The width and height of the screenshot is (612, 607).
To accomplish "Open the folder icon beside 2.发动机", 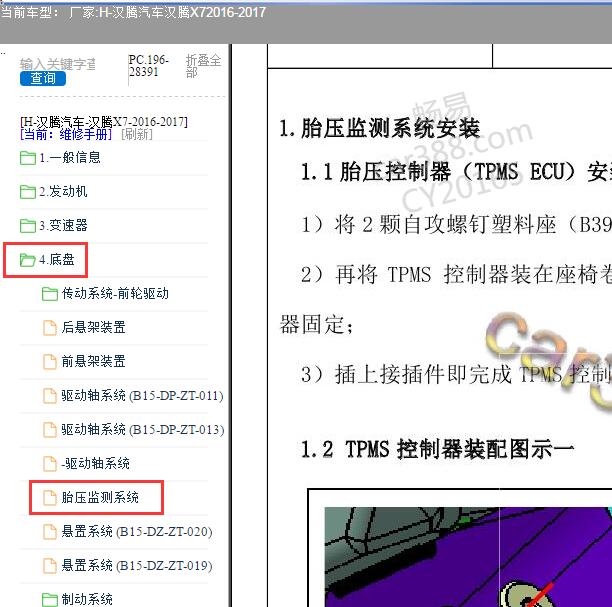I will coord(28,192).
